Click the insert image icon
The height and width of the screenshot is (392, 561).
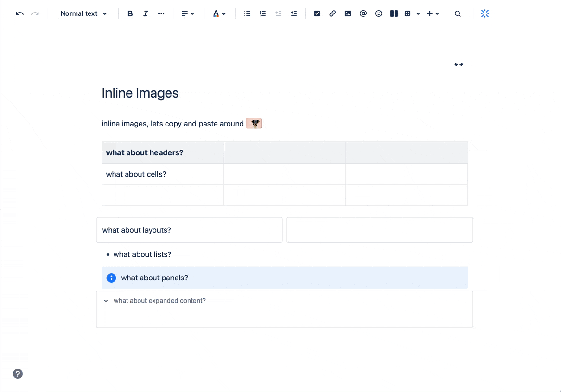tap(348, 13)
